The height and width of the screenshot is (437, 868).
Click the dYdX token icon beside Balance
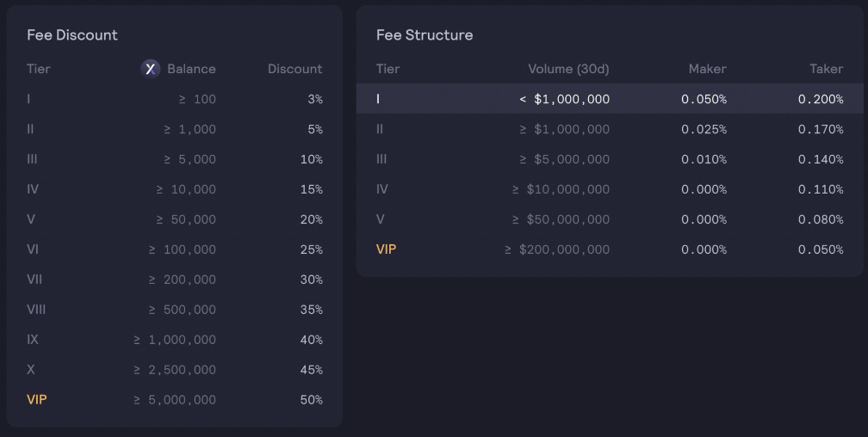tap(150, 69)
